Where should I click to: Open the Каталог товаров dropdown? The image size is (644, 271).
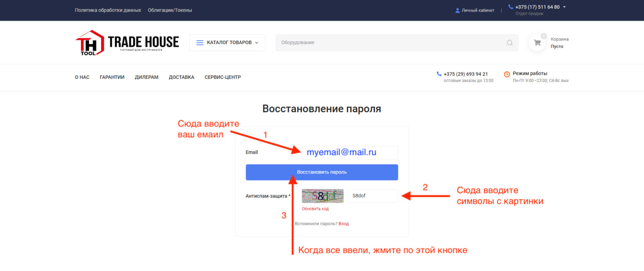pos(227,43)
